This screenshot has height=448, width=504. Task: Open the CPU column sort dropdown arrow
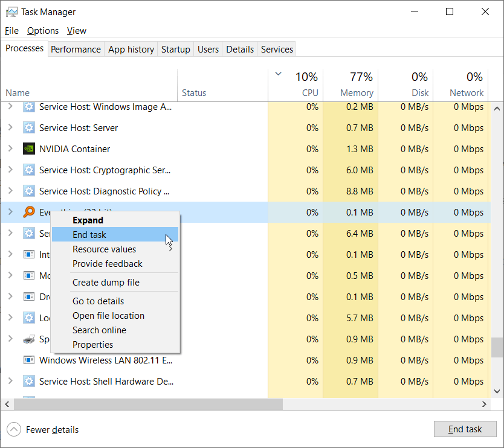click(277, 72)
